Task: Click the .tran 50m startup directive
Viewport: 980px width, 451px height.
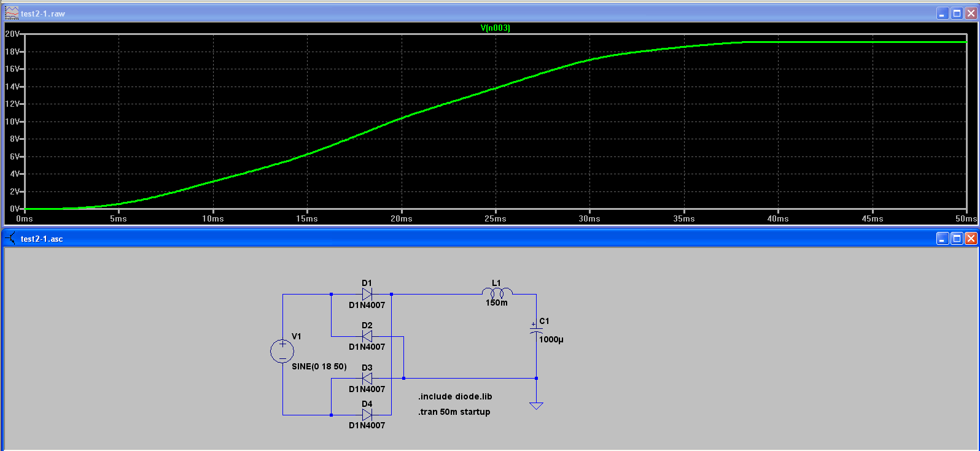Action: click(x=454, y=412)
